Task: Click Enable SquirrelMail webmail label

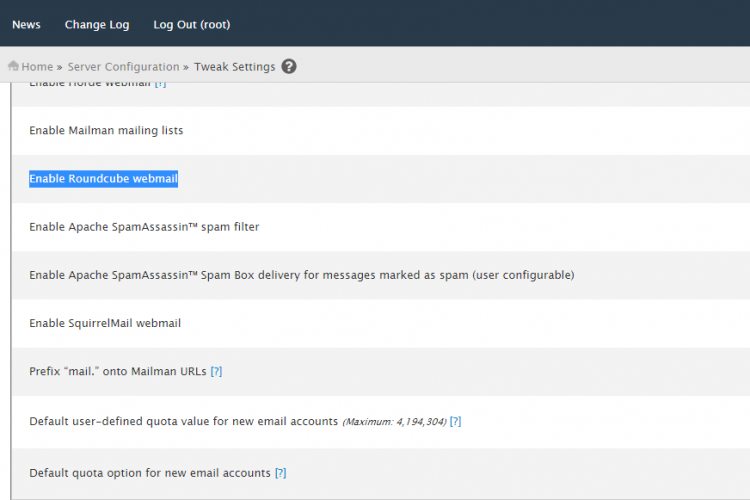Action: click(x=105, y=323)
